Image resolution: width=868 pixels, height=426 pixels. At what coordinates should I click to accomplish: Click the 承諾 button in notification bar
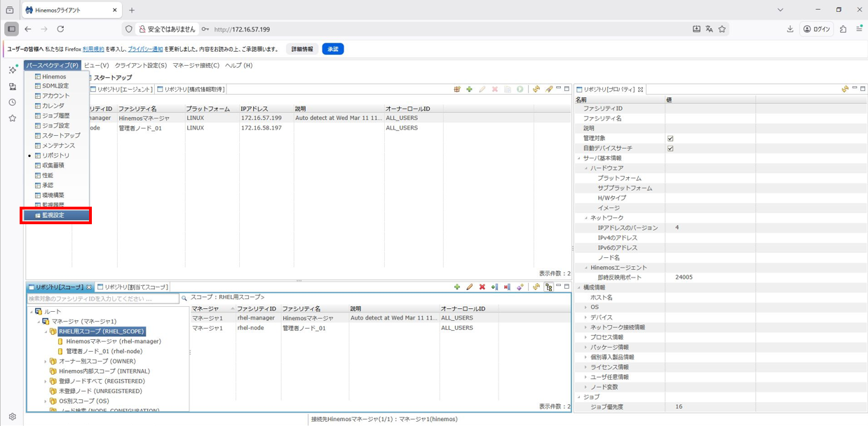click(332, 49)
